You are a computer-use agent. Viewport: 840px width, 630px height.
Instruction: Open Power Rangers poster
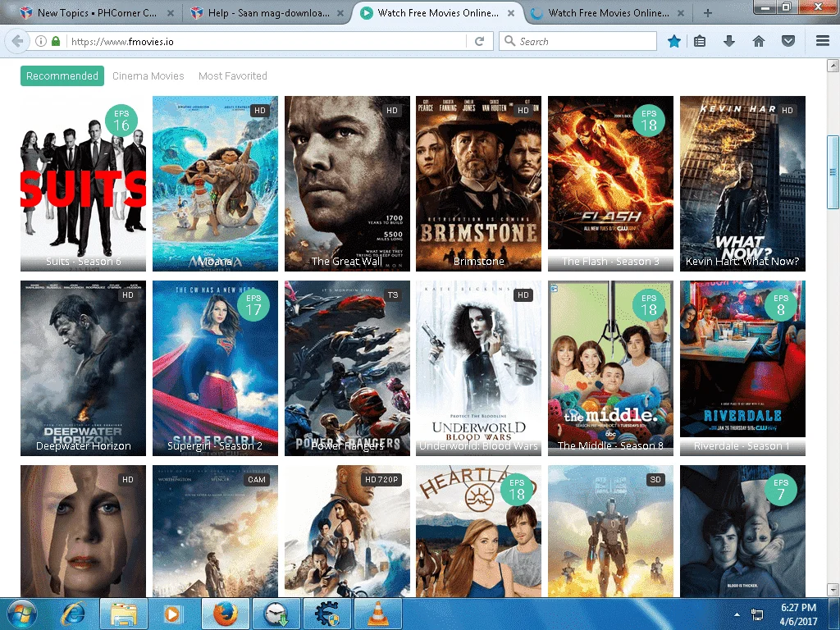(x=347, y=368)
